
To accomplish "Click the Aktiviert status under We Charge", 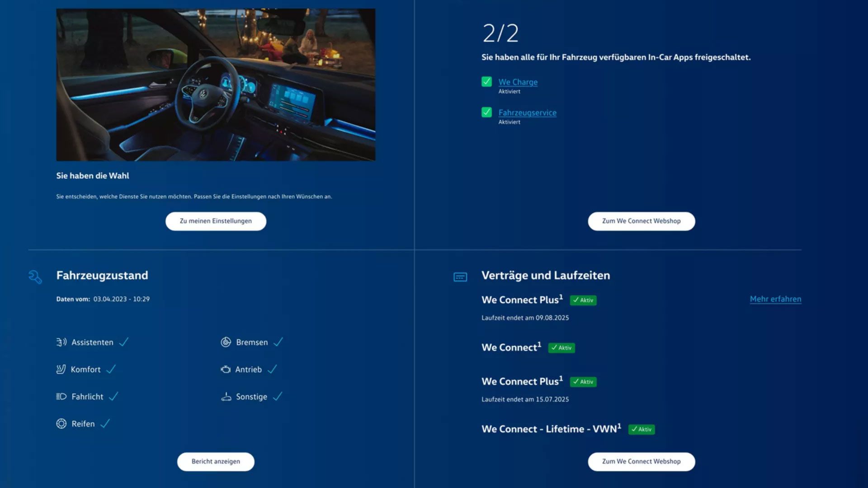I will (x=509, y=91).
